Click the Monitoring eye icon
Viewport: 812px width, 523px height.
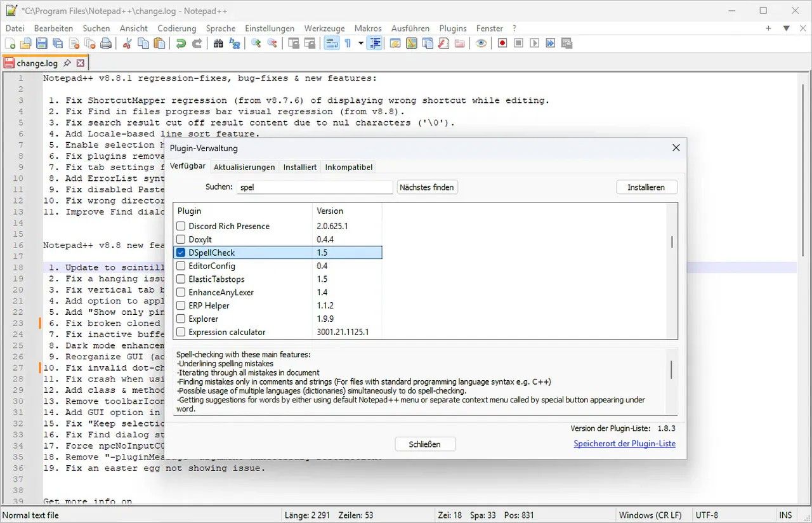click(x=481, y=44)
